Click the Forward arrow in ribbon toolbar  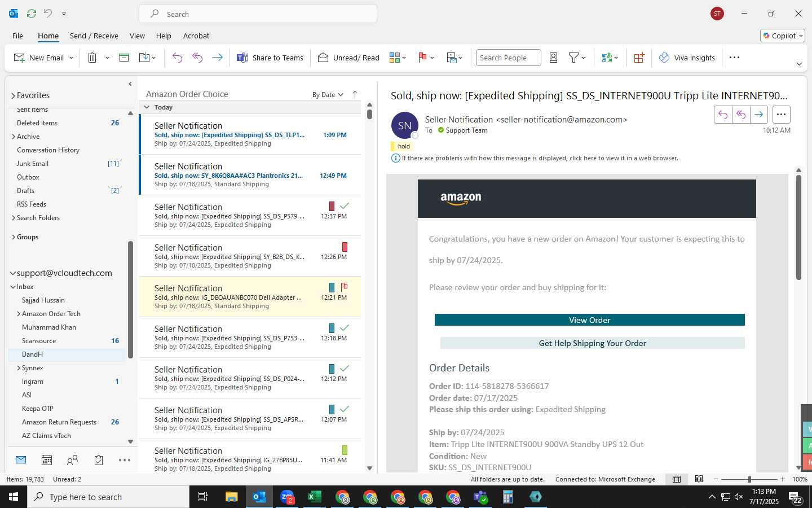pos(217,58)
